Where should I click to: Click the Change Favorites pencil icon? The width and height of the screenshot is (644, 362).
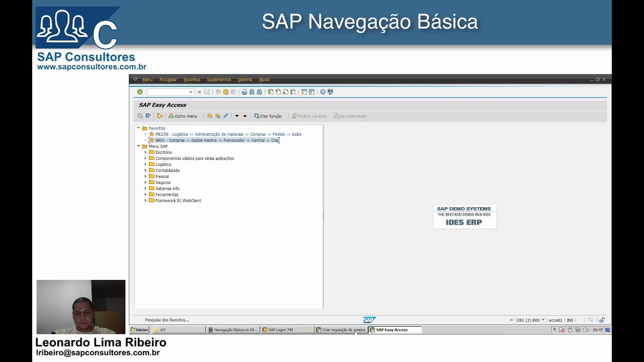click(x=225, y=116)
